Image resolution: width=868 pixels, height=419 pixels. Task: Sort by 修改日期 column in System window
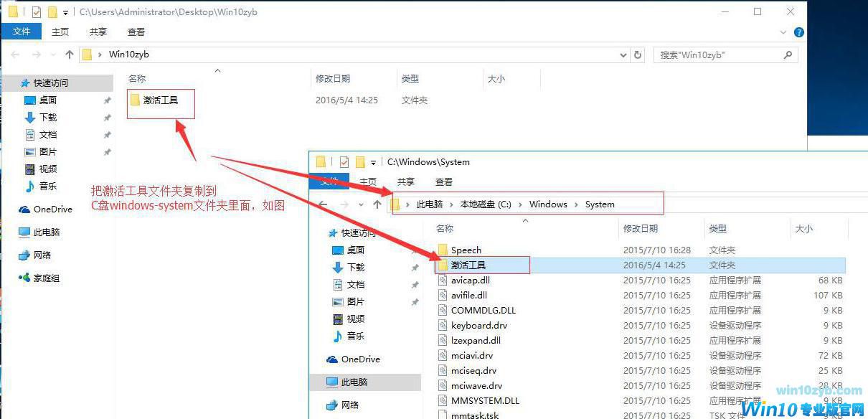tap(640, 228)
